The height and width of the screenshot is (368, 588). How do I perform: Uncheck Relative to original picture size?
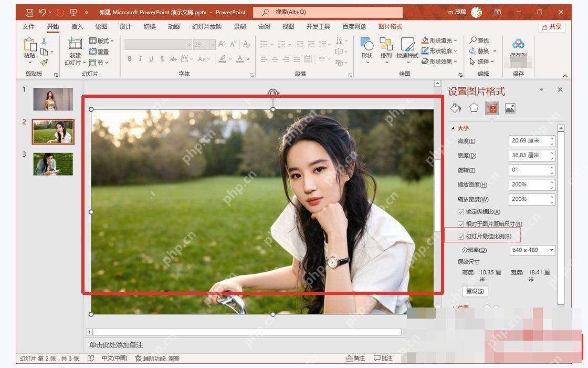click(x=461, y=224)
